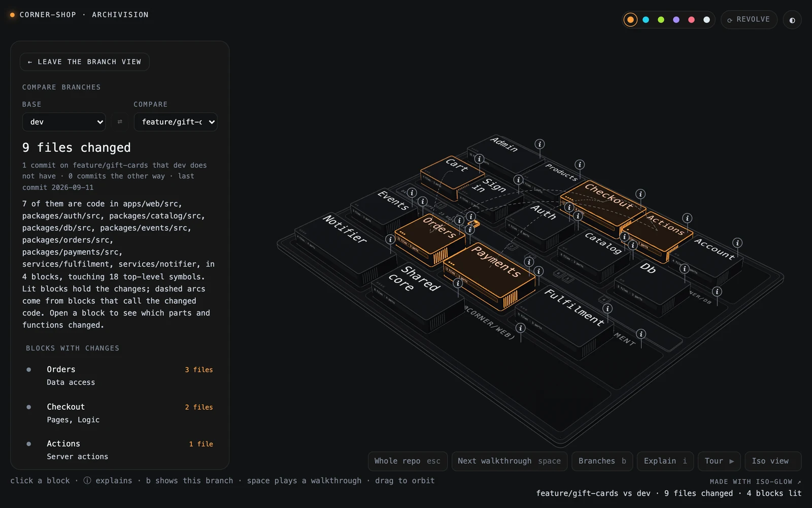
Task: Click Leave the Branch View button
Action: coord(85,62)
